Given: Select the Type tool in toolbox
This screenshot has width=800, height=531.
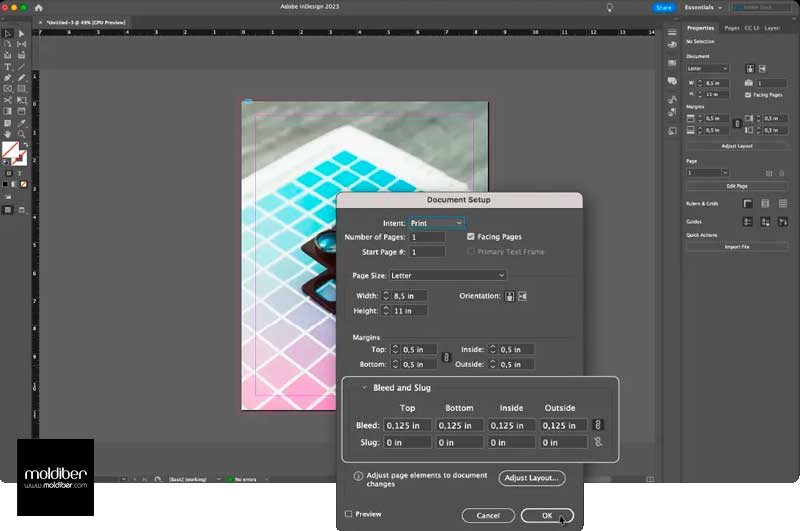Looking at the screenshot, I should pos(8,66).
